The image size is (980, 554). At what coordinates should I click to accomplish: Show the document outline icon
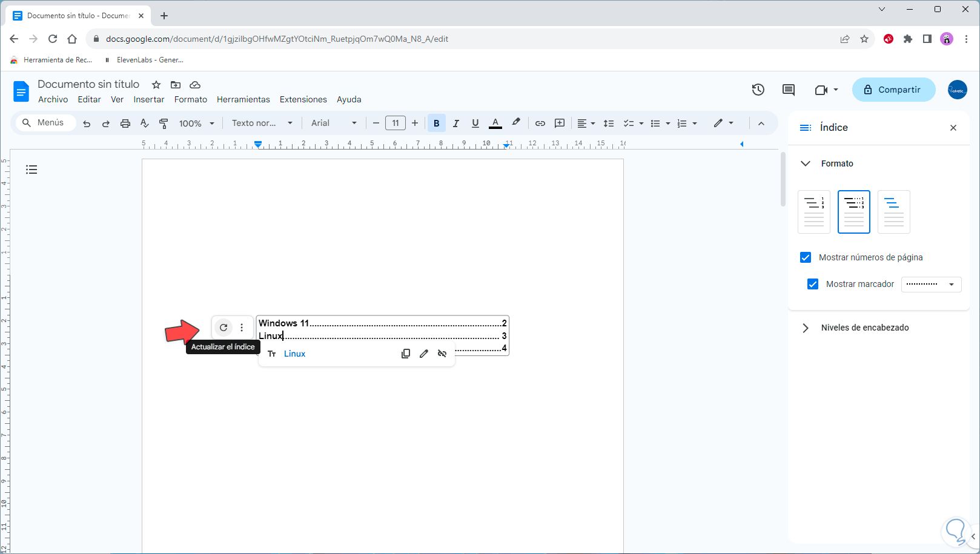coord(31,170)
